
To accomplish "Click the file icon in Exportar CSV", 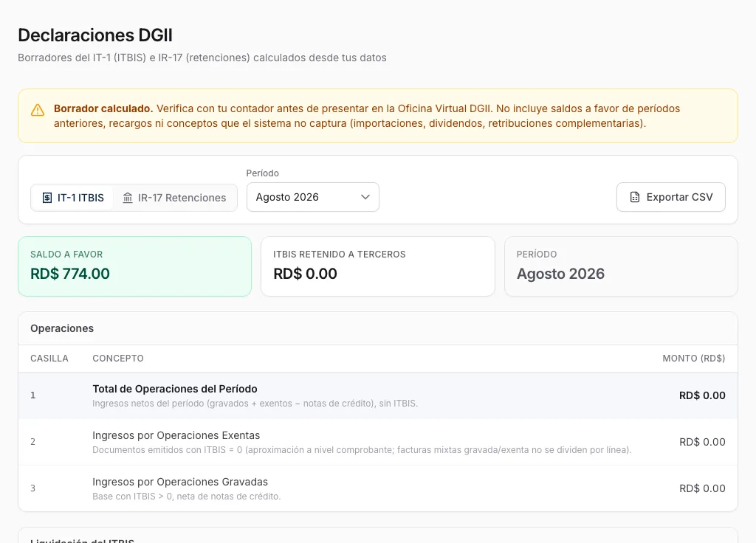I will click(x=635, y=197).
